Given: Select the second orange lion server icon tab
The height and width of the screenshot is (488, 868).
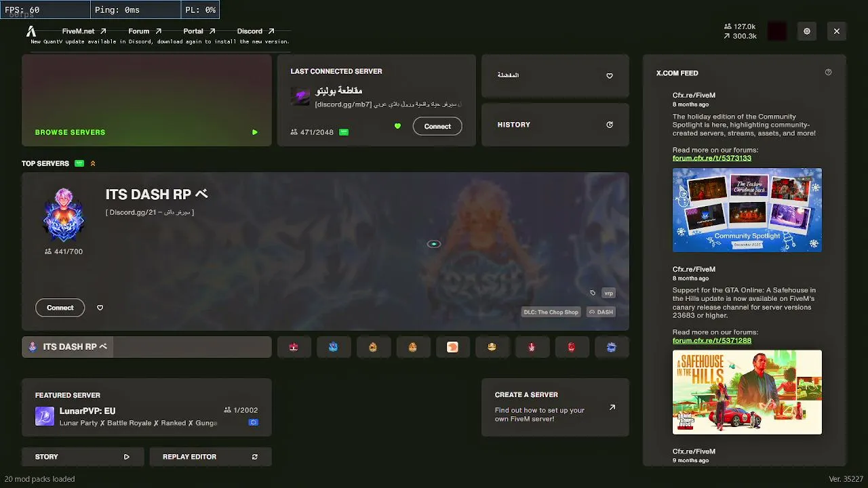Looking at the screenshot, I should click(x=412, y=347).
